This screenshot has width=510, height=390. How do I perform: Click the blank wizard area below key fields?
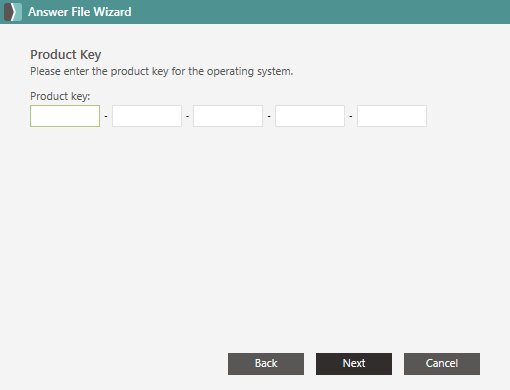(x=255, y=233)
